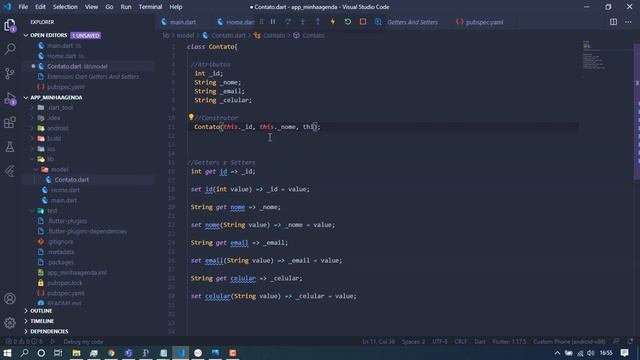Open the Extensions view
This screenshot has width=640, height=360.
10,122
